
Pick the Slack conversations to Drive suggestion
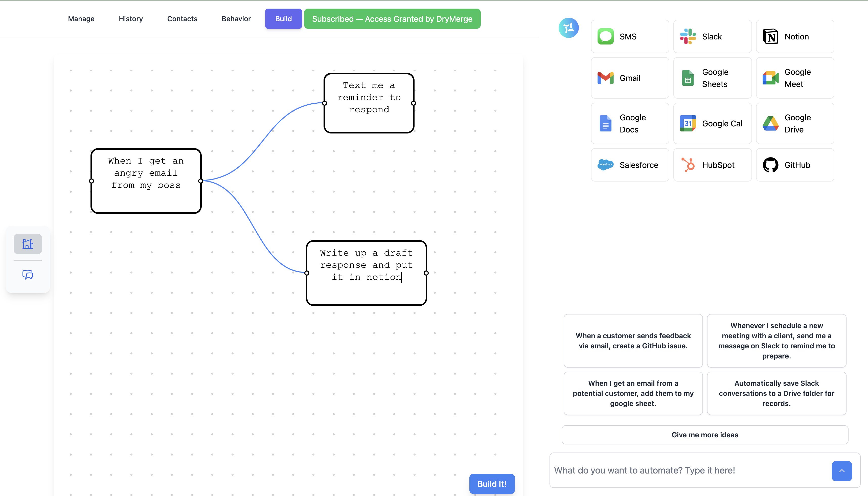pyautogui.click(x=776, y=393)
